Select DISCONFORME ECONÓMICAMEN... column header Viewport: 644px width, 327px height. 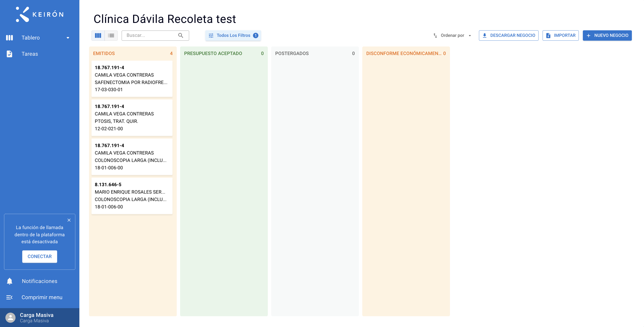pos(404,53)
